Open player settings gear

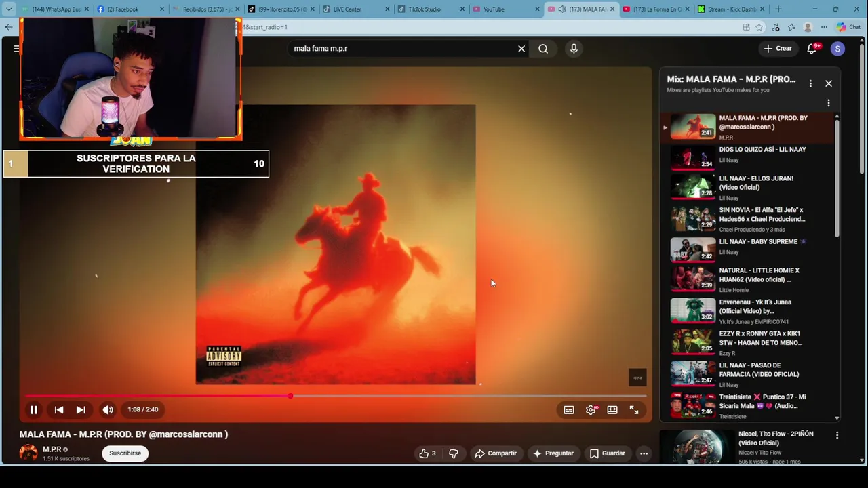(591, 409)
